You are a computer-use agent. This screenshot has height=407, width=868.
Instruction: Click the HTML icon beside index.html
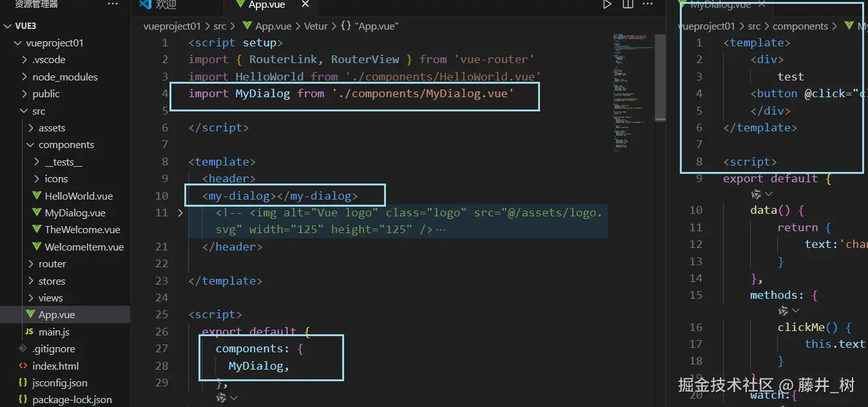tap(23, 366)
